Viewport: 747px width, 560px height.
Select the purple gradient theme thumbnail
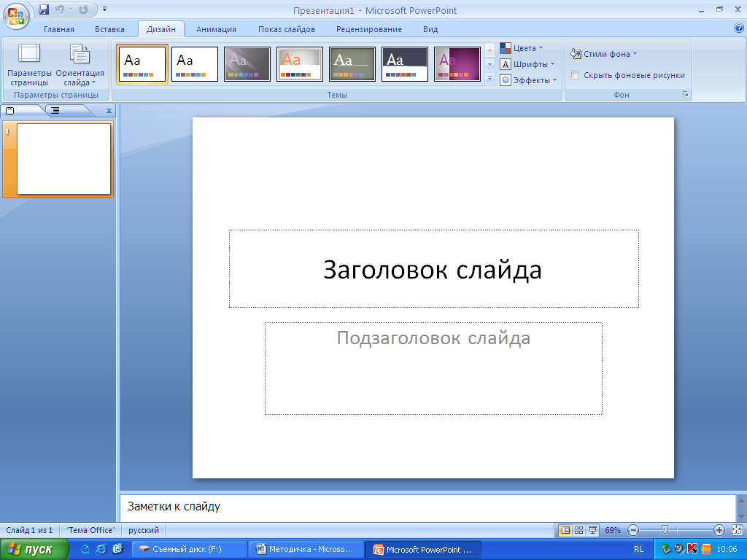(457, 64)
